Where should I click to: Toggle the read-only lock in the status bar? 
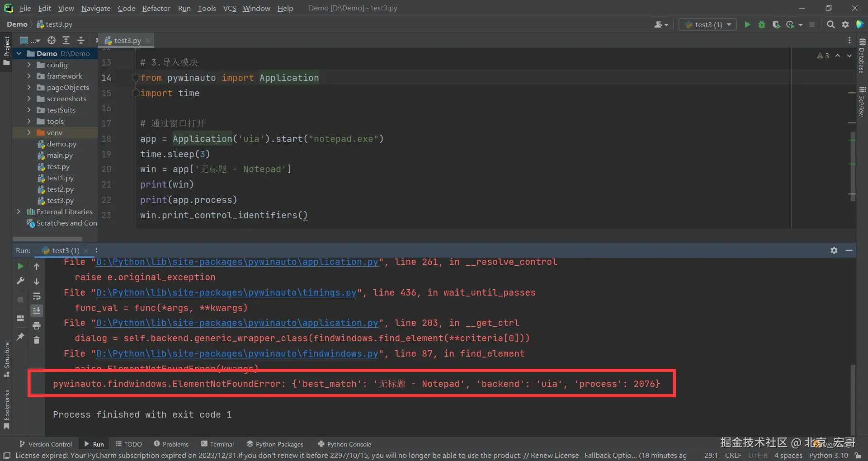(x=858, y=456)
